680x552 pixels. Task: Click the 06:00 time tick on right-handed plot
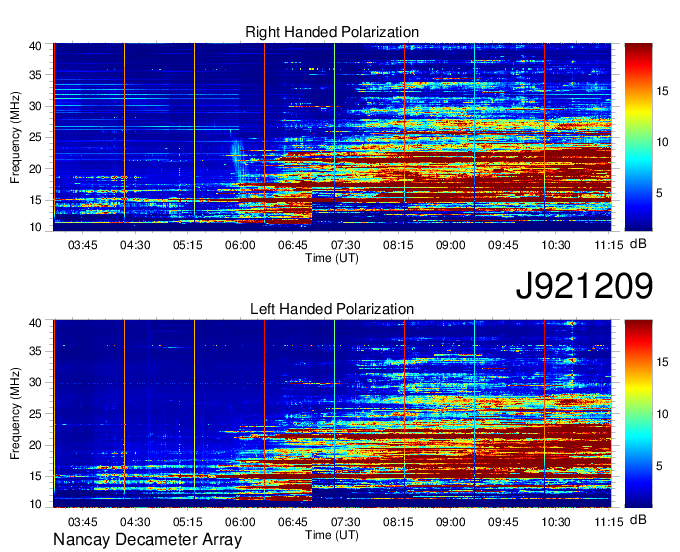point(240,245)
